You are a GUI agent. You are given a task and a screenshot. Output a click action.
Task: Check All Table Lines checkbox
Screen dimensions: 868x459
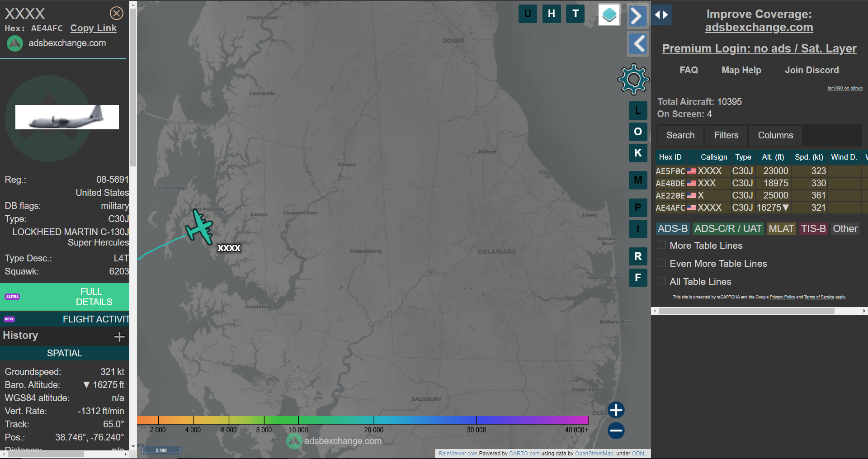tap(662, 281)
